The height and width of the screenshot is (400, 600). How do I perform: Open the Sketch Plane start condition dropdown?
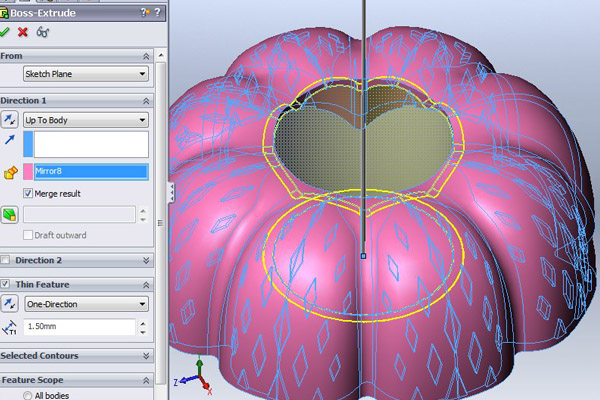(x=86, y=74)
